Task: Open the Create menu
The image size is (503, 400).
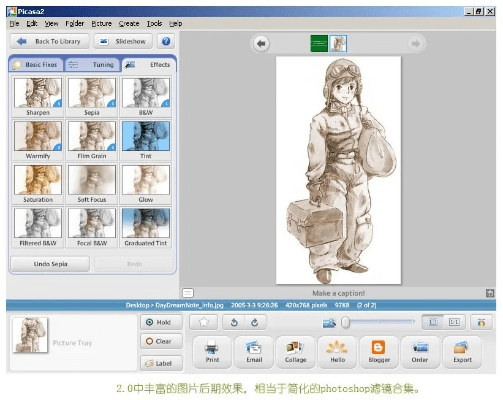Action: [x=129, y=24]
